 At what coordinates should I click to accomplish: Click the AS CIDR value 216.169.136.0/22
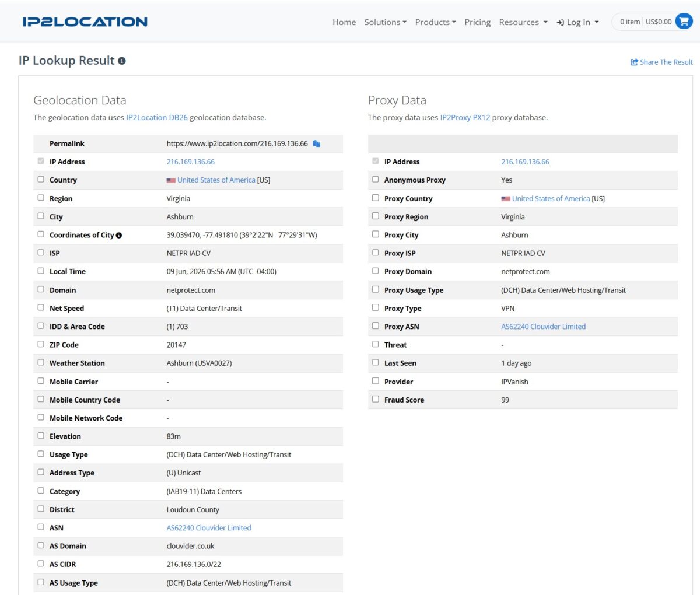[x=194, y=564]
